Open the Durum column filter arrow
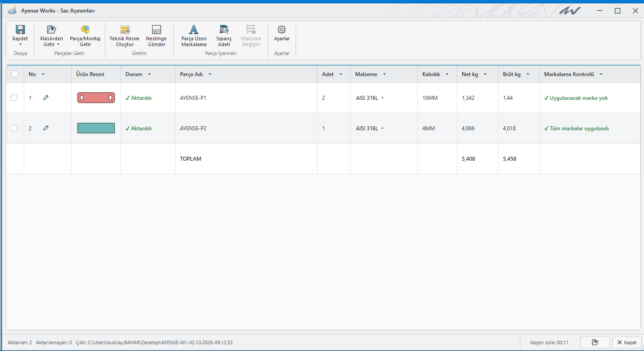Viewport: 644px width, 351px height. 149,74
